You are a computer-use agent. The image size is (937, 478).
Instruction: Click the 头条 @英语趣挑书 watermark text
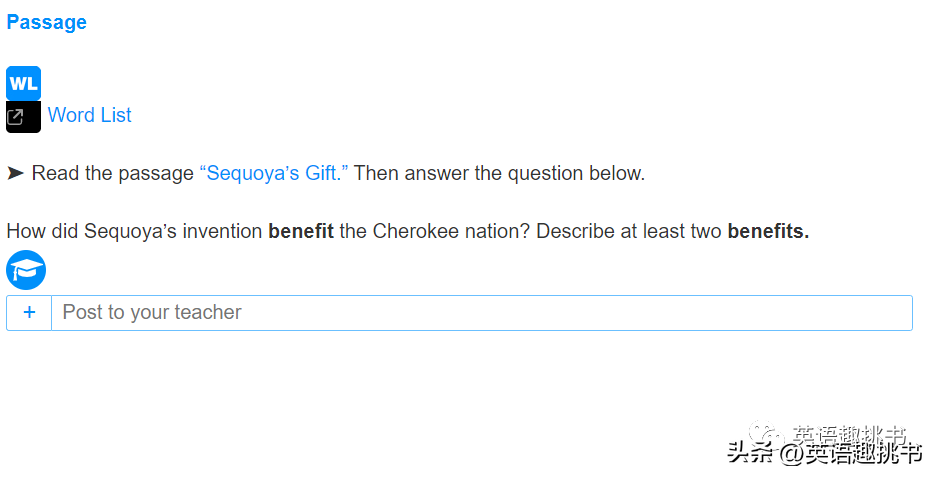[x=825, y=454]
